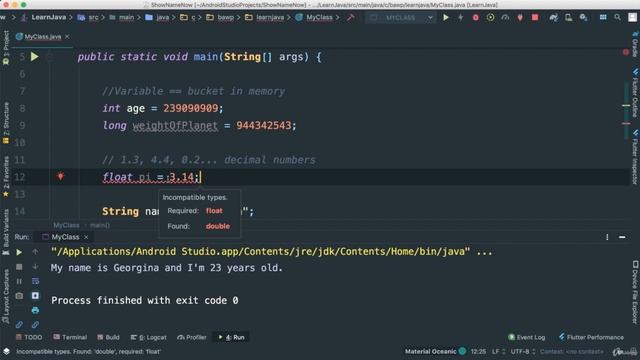This screenshot has height=360, width=640.
Task: Toggle the Build Variants side panel
Action: pyautogui.click(x=6, y=232)
